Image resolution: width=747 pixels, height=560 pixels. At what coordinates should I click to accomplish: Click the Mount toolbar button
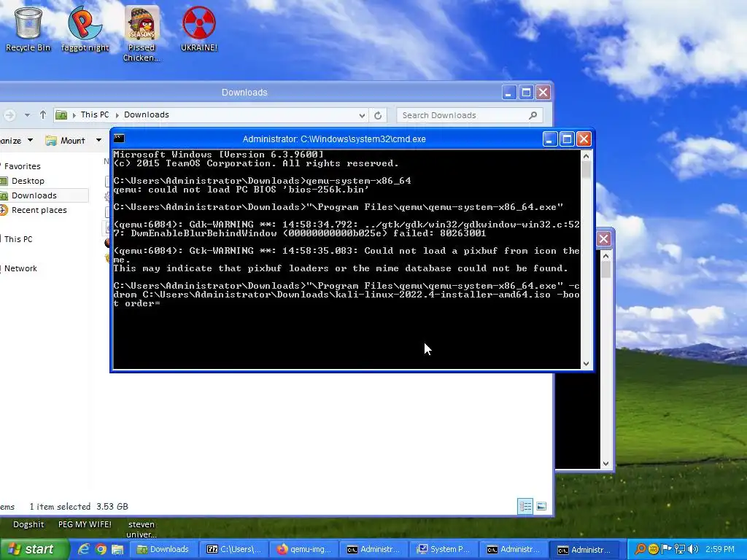[x=65, y=141]
